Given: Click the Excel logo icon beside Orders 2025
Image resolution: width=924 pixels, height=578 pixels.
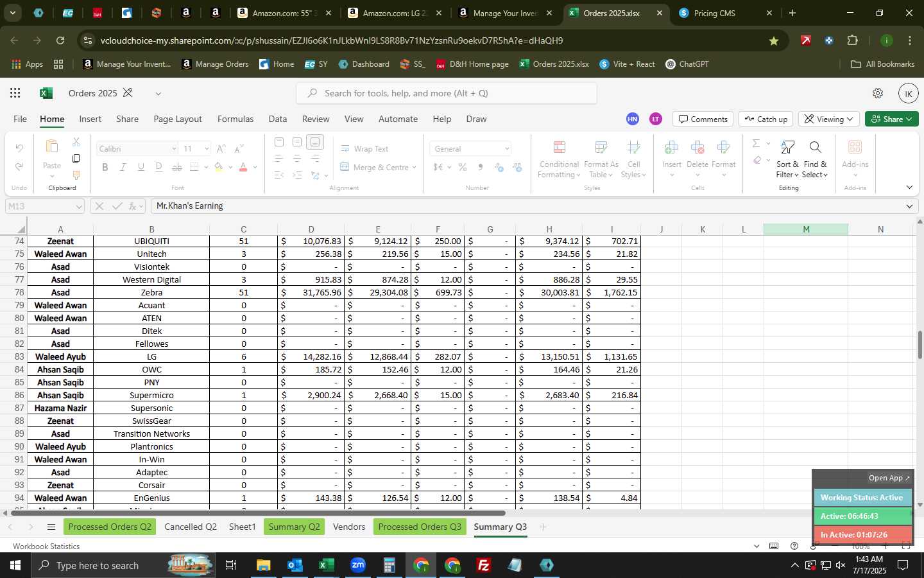Looking at the screenshot, I should click(x=46, y=93).
